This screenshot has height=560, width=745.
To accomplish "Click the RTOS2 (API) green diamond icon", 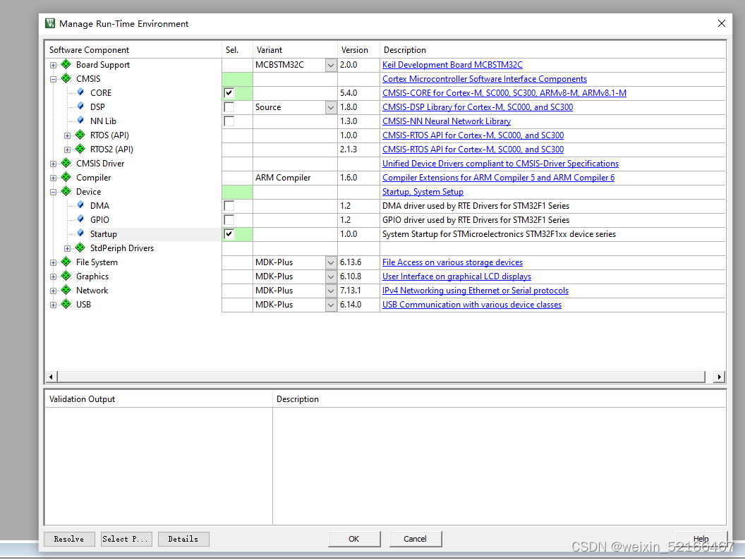I will [x=80, y=149].
